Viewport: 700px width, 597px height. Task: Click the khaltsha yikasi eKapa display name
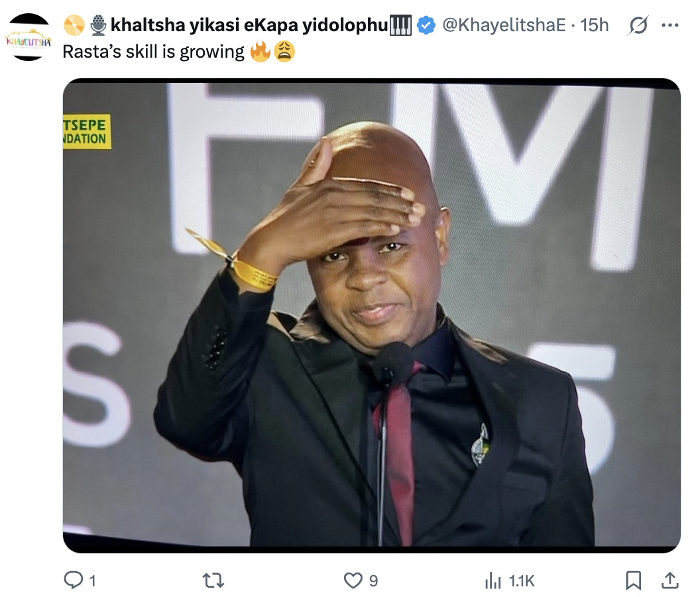click(249, 26)
